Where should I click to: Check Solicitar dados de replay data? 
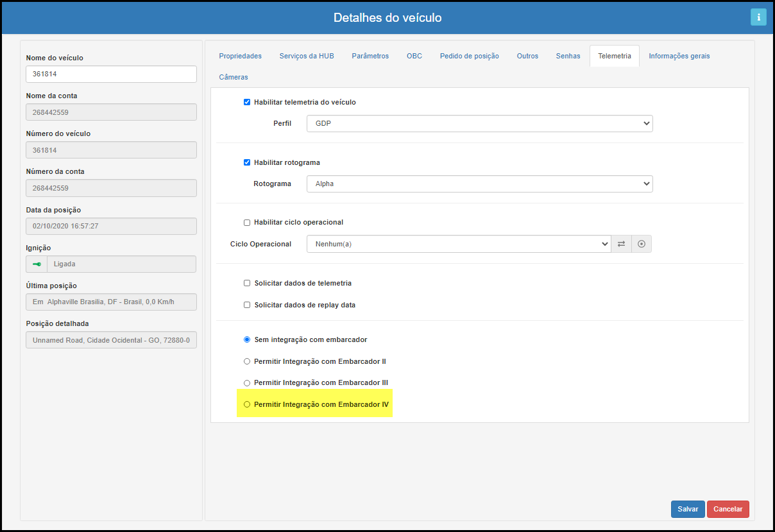(247, 305)
